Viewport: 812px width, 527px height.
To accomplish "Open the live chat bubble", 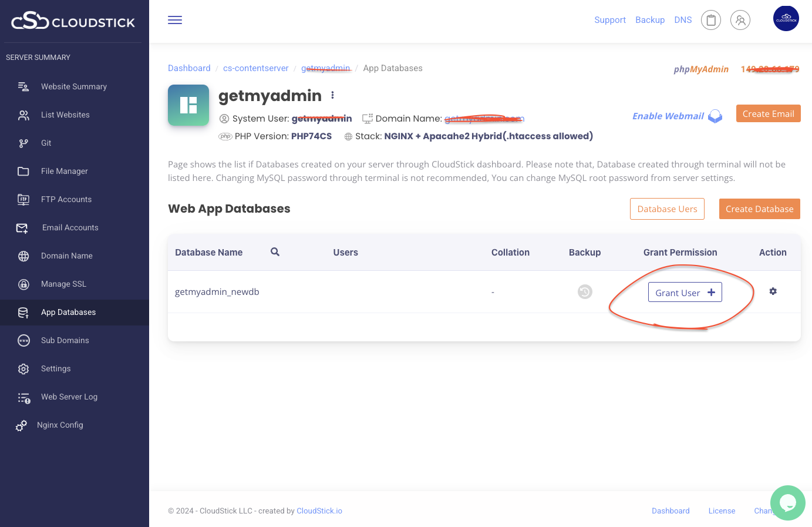I will (787, 503).
